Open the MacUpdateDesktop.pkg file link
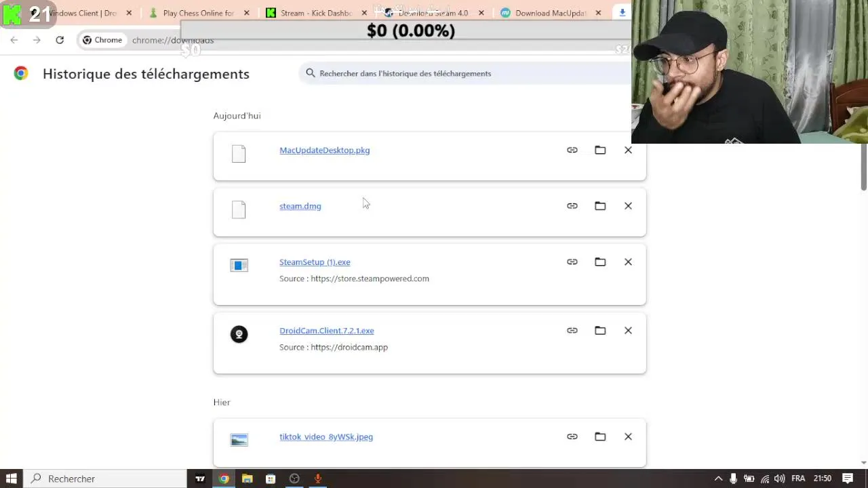Image resolution: width=868 pixels, height=488 pixels. click(x=324, y=150)
